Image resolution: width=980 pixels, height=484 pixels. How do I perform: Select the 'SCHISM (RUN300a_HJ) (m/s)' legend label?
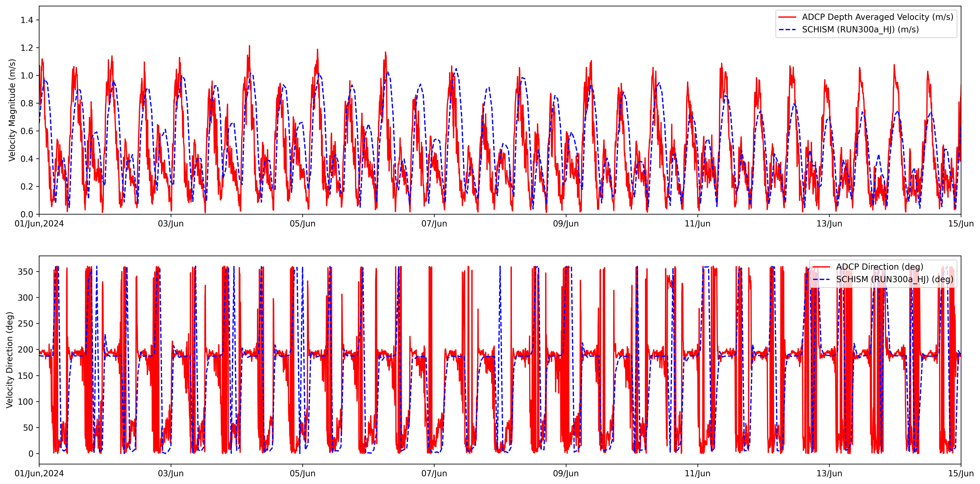pyautogui.click(x=860, y=30)
